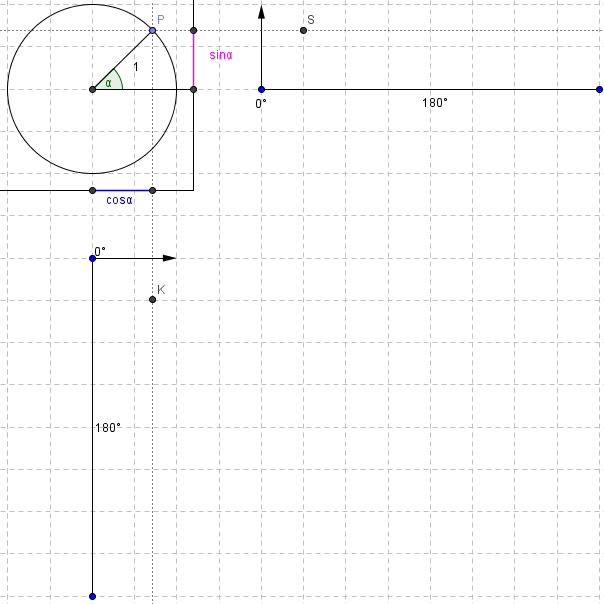Click the 180° label on horizontal axis
The image size is (604, 604).
(x=435, y=103)
